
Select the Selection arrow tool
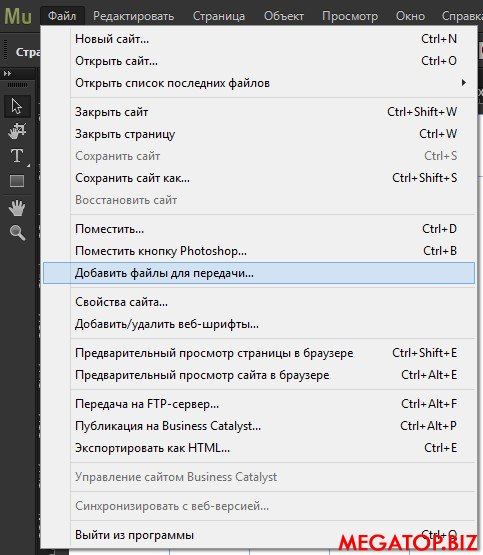17,106
